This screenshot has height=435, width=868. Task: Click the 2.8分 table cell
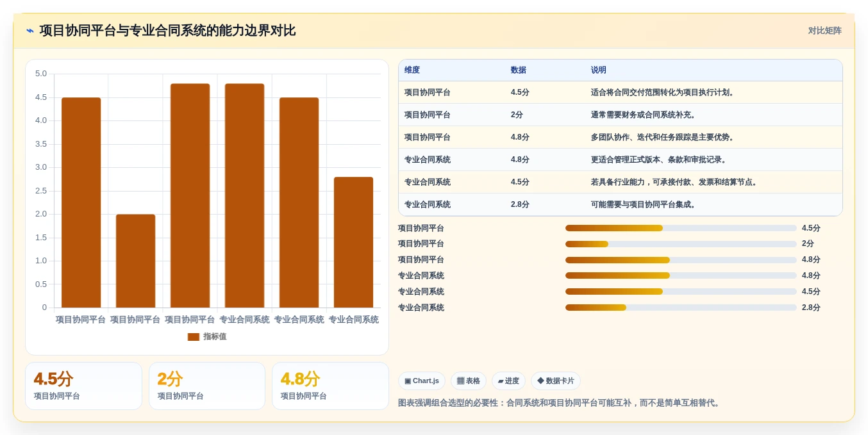520,205
